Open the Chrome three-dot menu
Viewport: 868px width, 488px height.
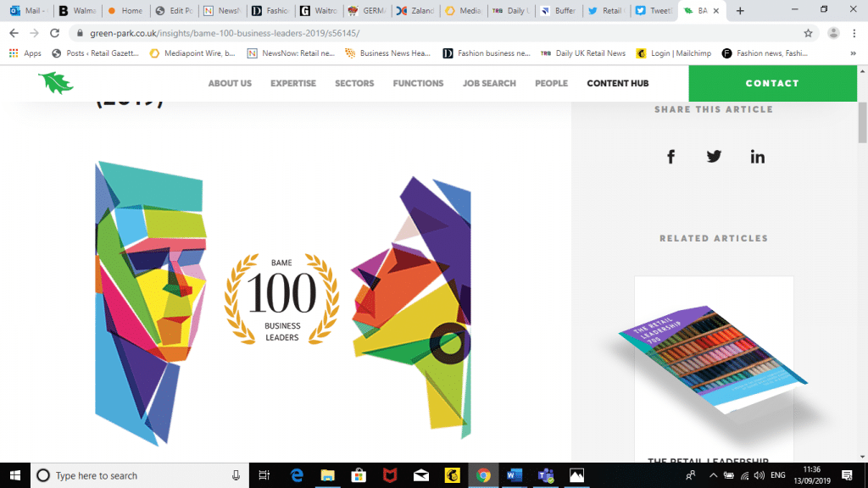856,32
